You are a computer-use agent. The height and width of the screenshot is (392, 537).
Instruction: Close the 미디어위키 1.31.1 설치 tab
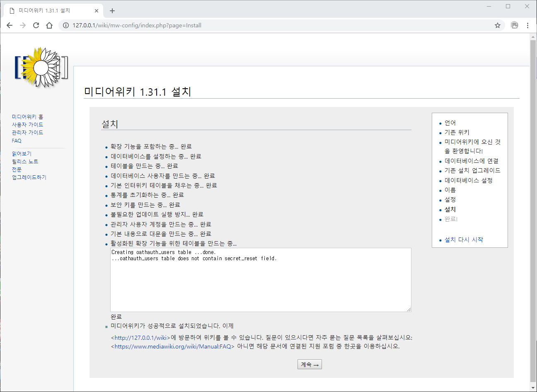pyautogui.click(x=97, y=11)
